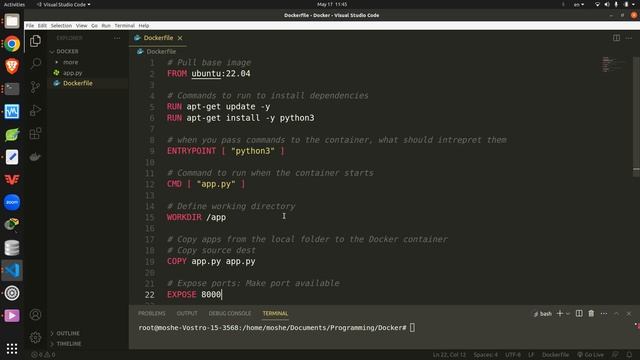The width and height of the screenshot is (640, 360).
Task: Place cursor on the EXPOSE 8000 line
Action: (194, 295)
